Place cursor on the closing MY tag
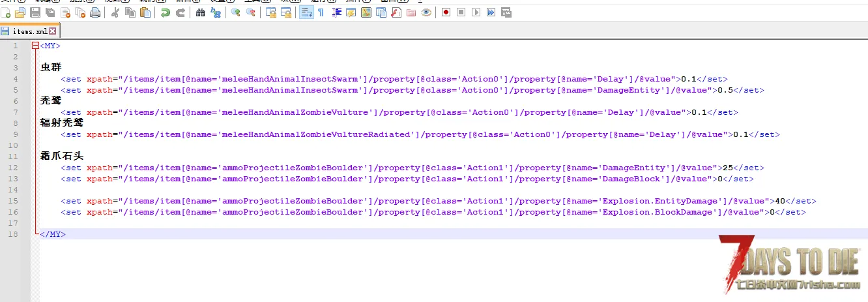This screenshot has height=302, width=868. 52,234
